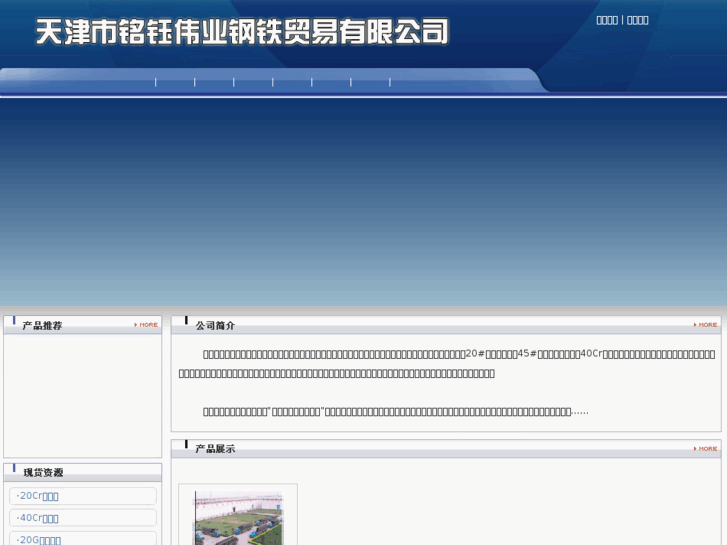Screen dimensions: 727x545
Task: Select the 现货资源 heading
Action: click(x=43, y=473)
